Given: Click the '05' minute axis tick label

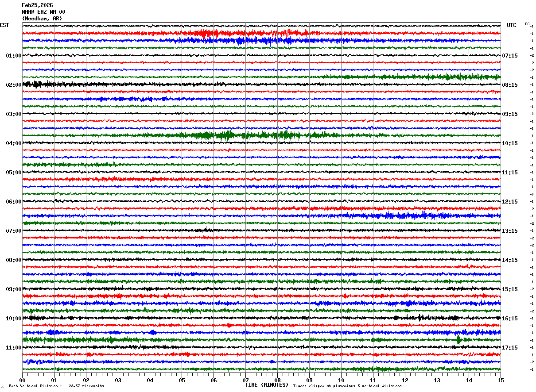Looking at the screenshot, I should coord(182,380).
